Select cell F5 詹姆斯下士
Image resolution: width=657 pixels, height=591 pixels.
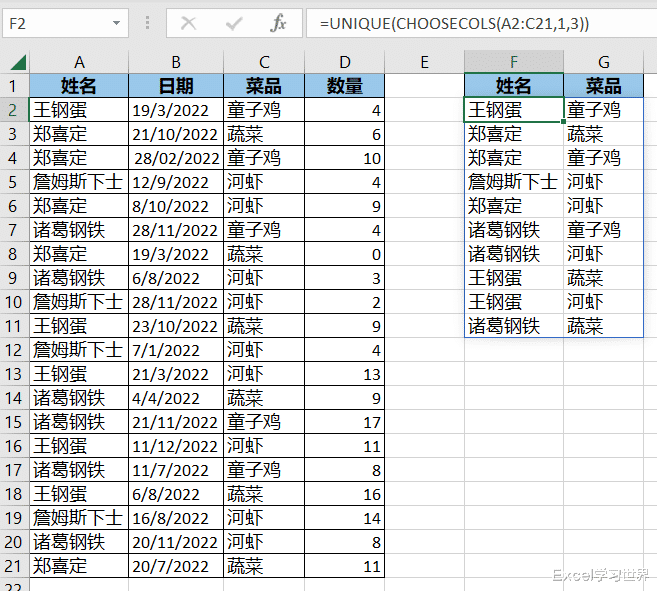(514, 182)
